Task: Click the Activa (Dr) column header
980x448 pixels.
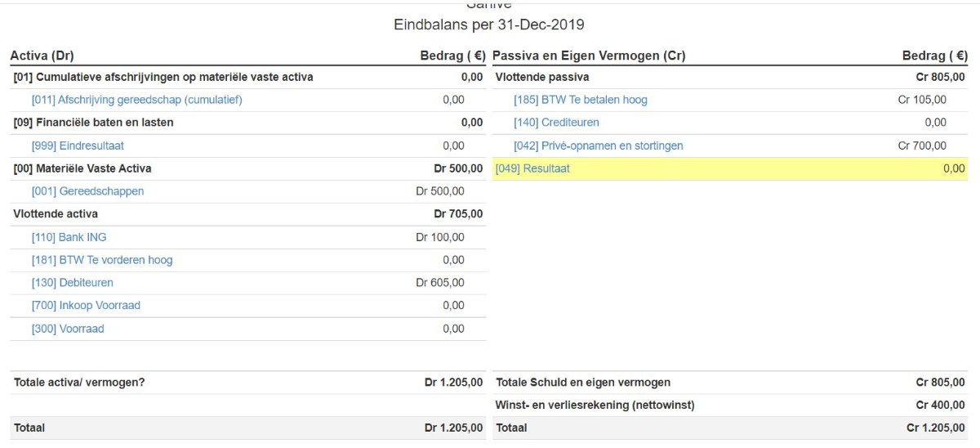Action: (42, 56)
